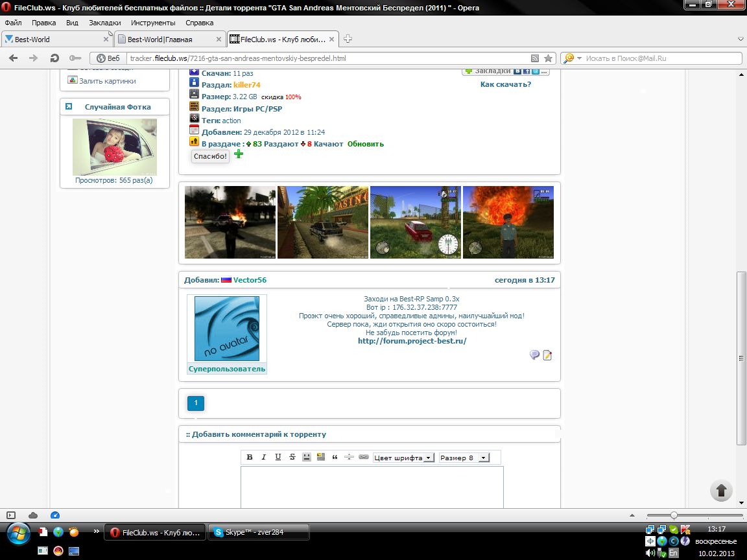
Task: Click the Залить картинки sidebar link
Action: coord(107,81)
